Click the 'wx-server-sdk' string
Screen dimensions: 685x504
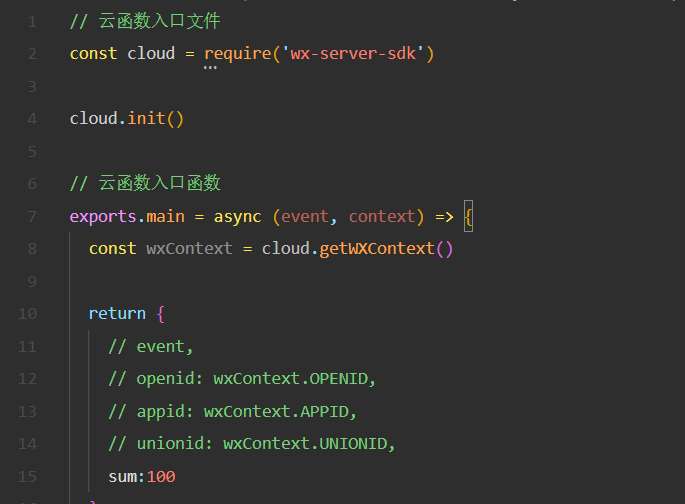click(353, 53)
